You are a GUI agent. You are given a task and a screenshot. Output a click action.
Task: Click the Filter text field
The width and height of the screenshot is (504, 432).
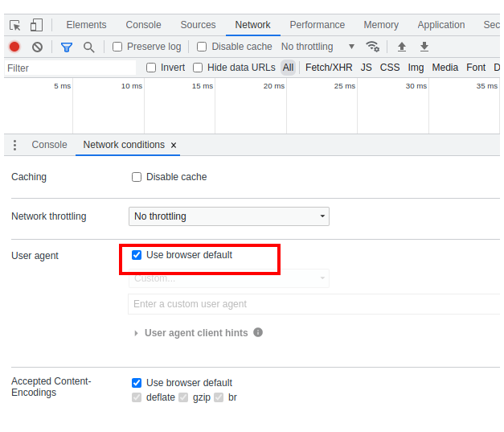tap(68, 68)
